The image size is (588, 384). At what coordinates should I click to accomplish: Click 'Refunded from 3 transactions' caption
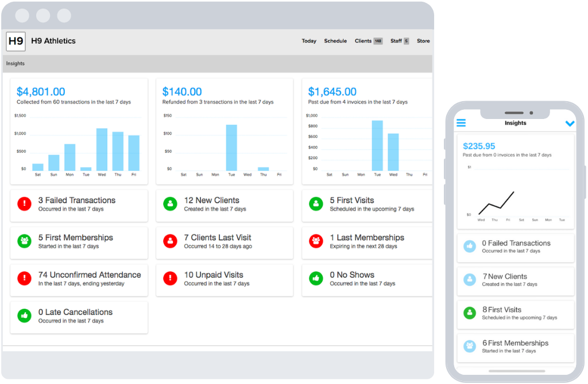[218, 102]
